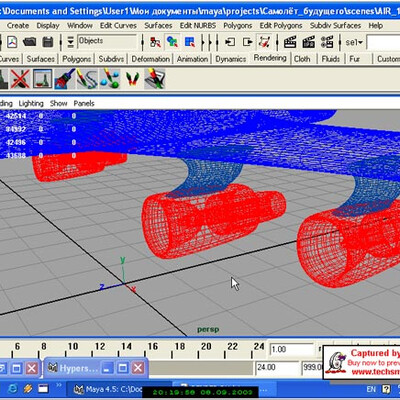Open the viewport Panels menu
400x400 pixels.
(x=84, y=104)
